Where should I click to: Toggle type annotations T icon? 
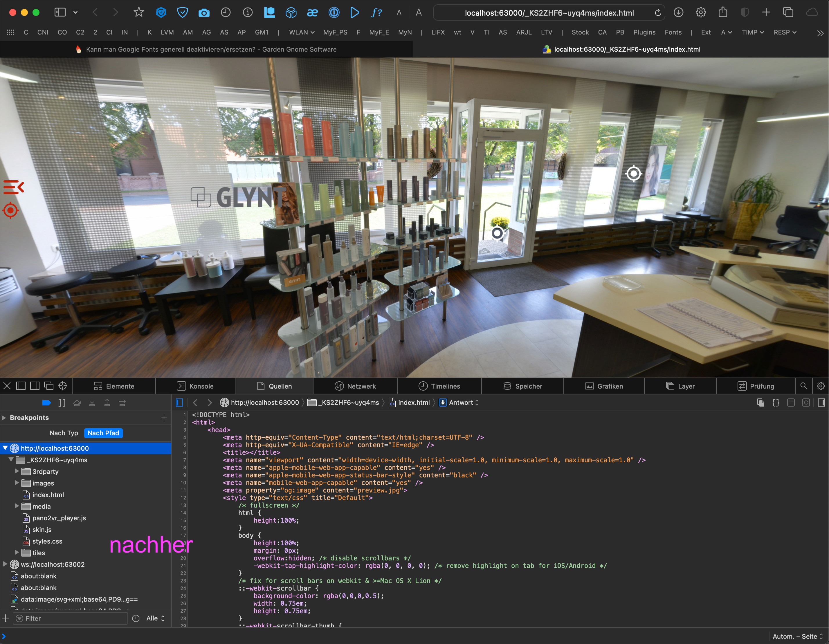(791, 403)
